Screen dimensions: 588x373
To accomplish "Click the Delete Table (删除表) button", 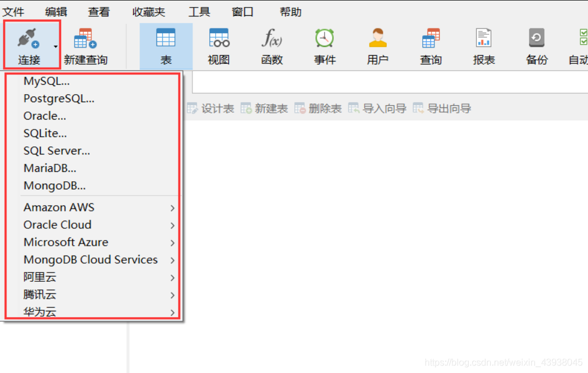I will [x=318, y=109].
